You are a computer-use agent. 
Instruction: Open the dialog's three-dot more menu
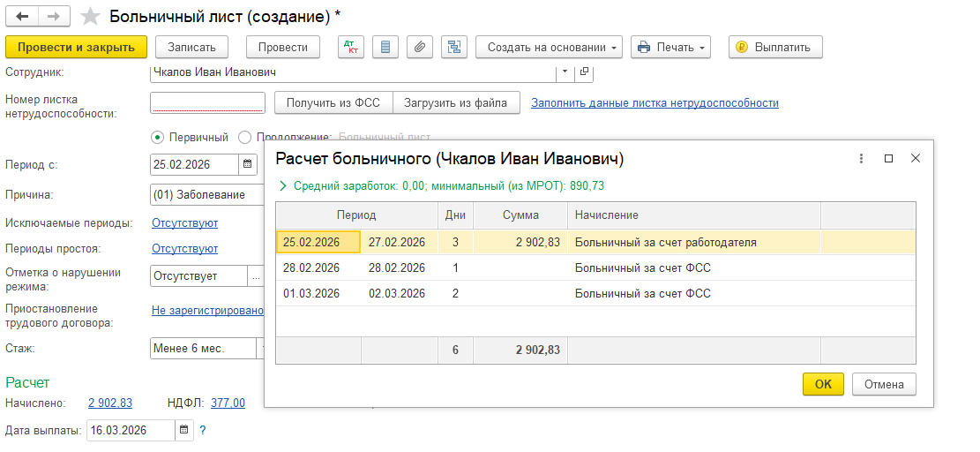point(861,158)
